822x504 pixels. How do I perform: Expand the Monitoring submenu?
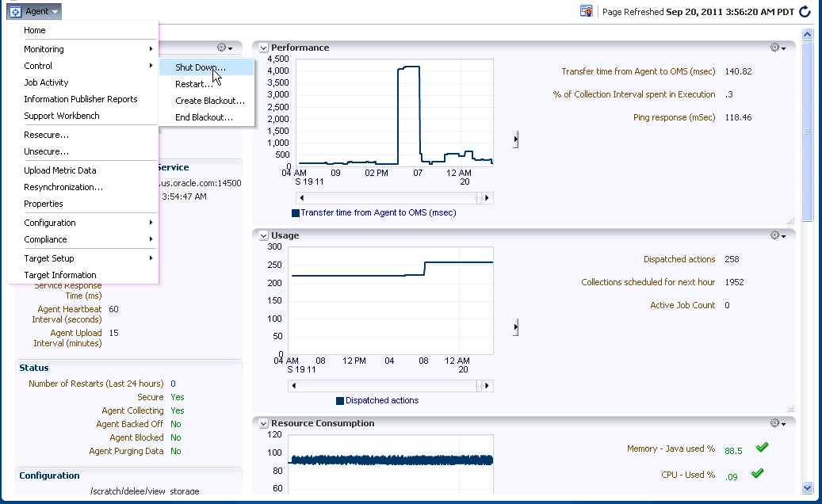82,49
